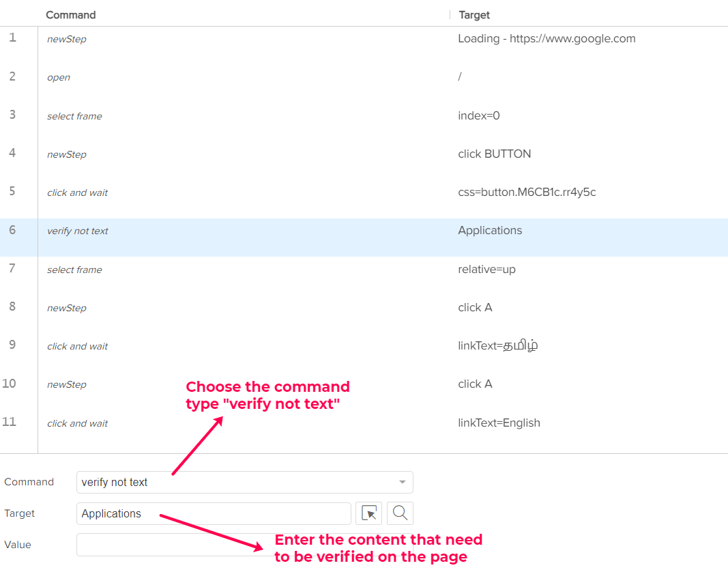The image size is (728, 585).
Task: Select the select frame index=0 row
Action: pyautogui.click(x=74, y=116)
